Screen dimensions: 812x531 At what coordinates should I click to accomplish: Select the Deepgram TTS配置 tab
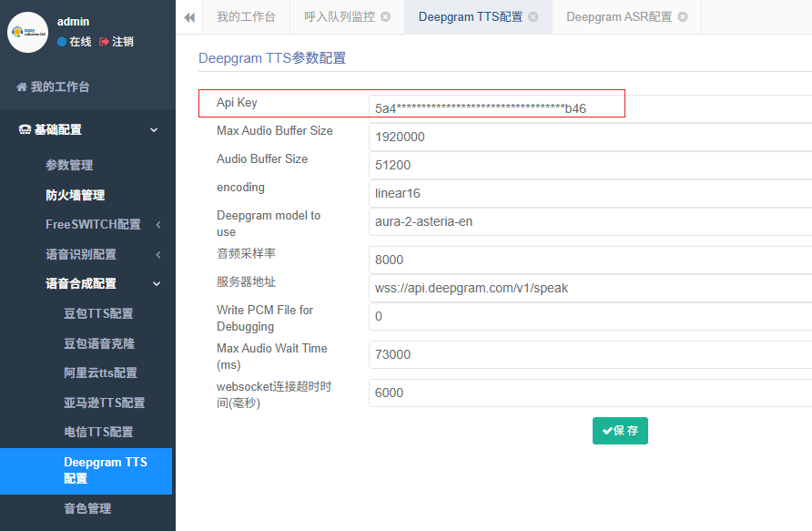point(471,17)
